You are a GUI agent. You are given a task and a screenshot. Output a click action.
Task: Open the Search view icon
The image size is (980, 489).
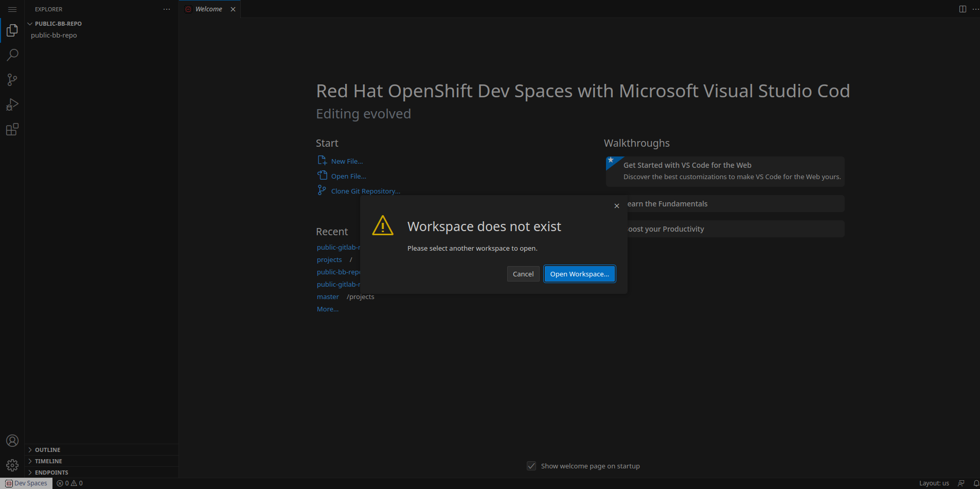(12, 55)
